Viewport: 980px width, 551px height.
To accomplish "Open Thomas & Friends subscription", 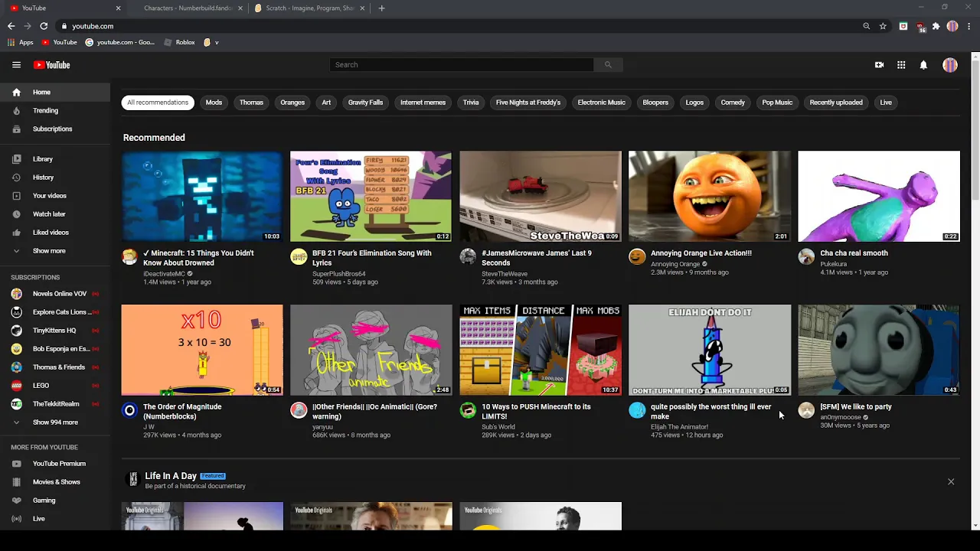I will click(55, 367).
